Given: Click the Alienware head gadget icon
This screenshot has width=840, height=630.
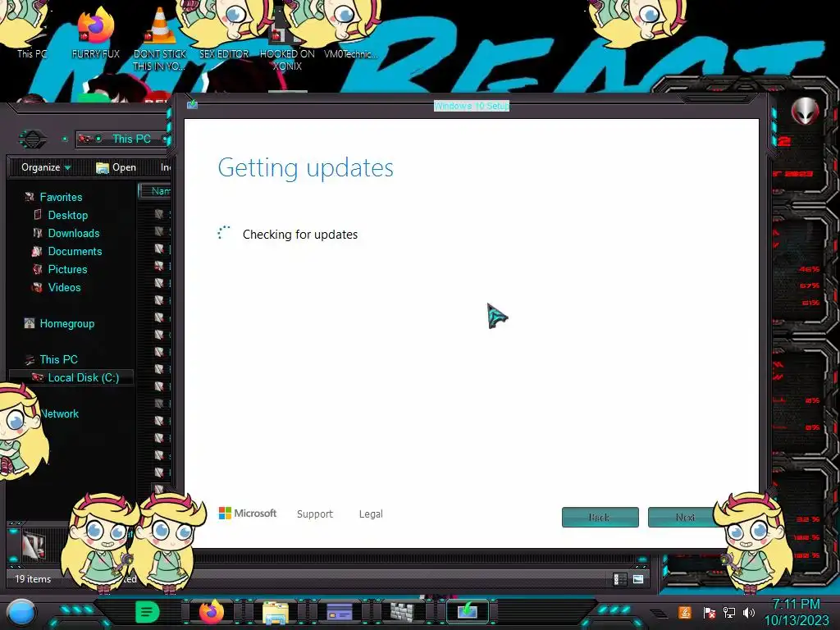Looking at the screenshot, I should [805, 112].
